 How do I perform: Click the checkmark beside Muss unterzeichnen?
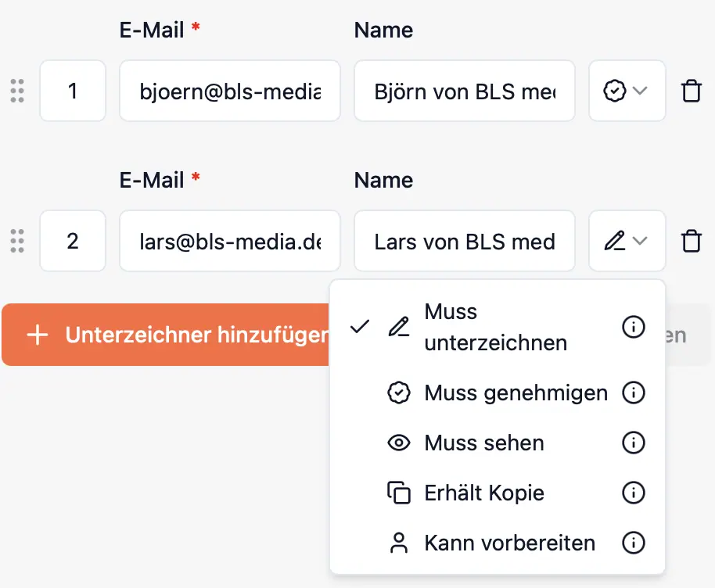pos(358,326)
